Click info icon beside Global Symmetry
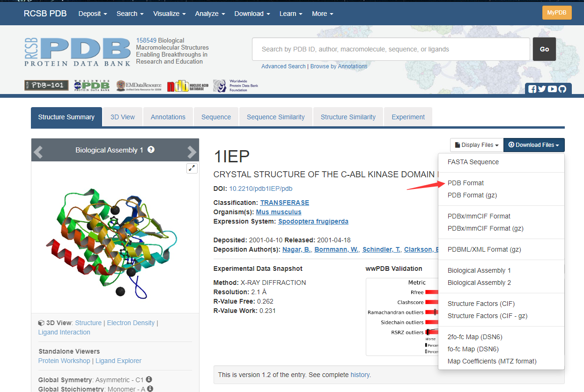 pos(148,379)
